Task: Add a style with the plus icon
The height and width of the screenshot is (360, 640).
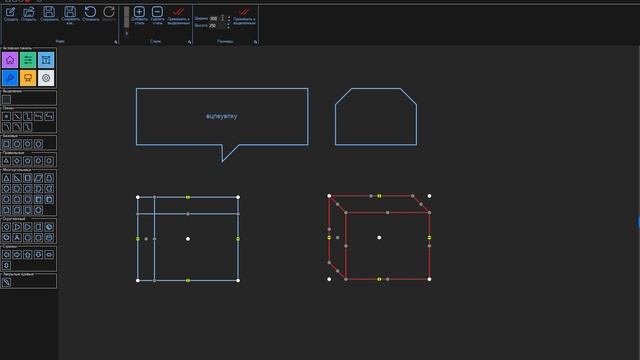Action: pos(139,12)
